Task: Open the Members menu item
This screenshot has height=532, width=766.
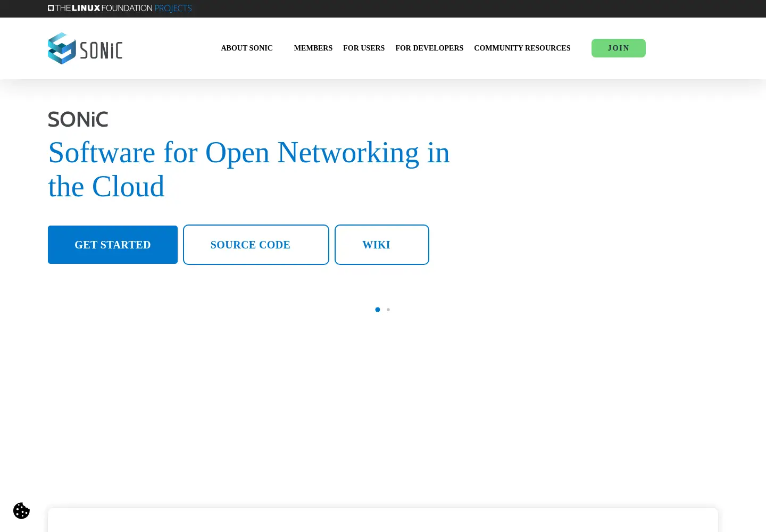Action: [x=313, y=48]
